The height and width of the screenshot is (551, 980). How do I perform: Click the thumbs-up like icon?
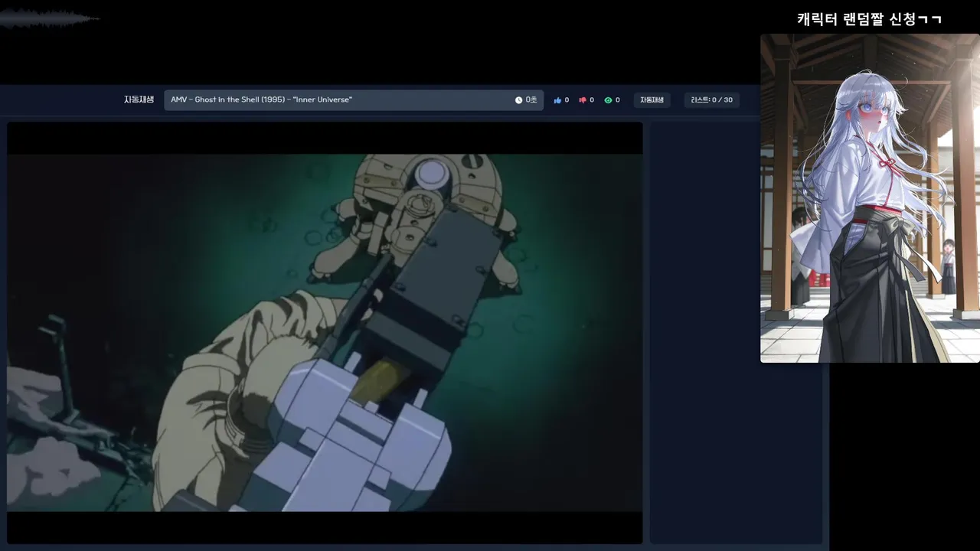(x=557, y=100)
